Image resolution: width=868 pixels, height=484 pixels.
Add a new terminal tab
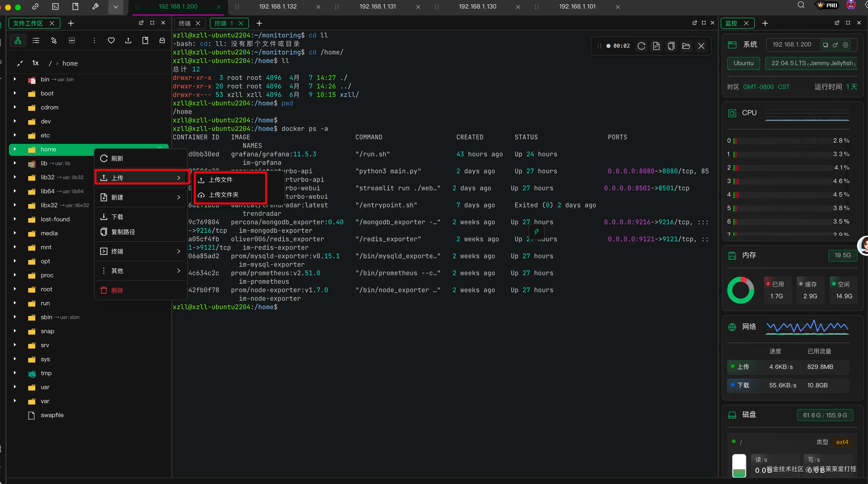pyautogui.click(x=259, y=23)
